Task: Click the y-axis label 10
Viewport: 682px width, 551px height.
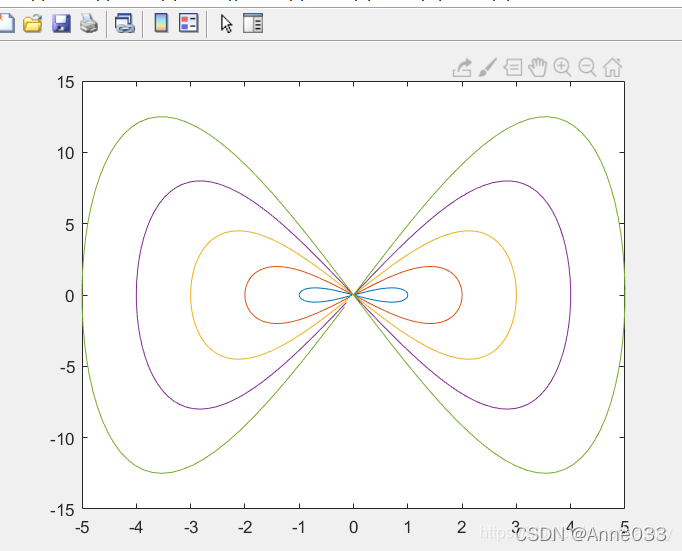Action: 66,153
